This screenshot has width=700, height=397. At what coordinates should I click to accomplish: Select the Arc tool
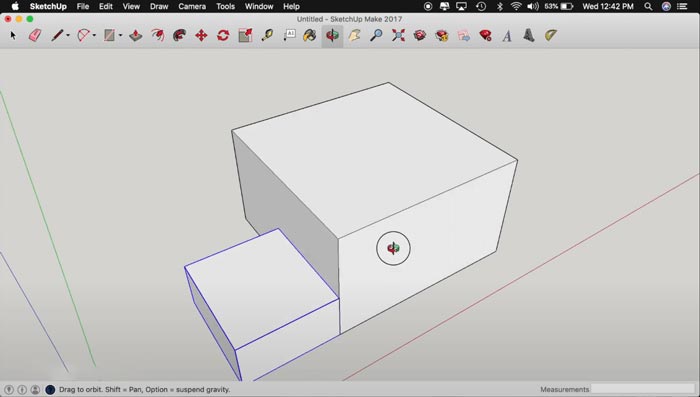coord(83,35)
